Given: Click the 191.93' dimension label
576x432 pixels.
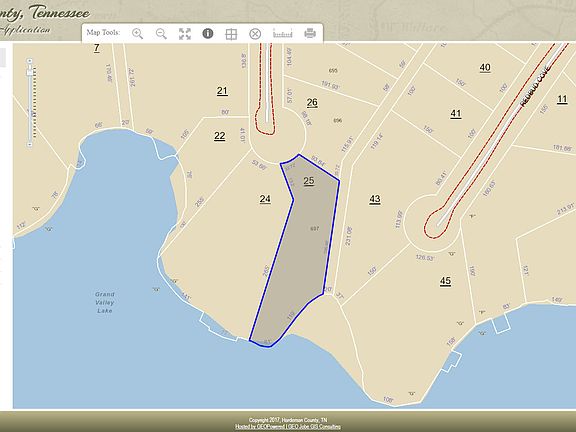Looking at the screenshot, I should pos(330,85).
